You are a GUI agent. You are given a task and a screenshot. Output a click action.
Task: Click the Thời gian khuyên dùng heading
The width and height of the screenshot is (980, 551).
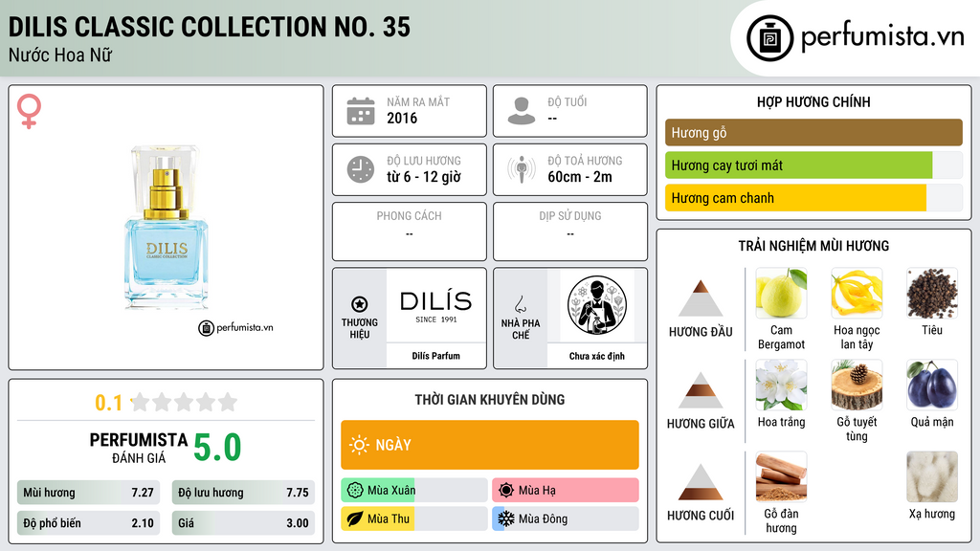click(x=490, y=399)
